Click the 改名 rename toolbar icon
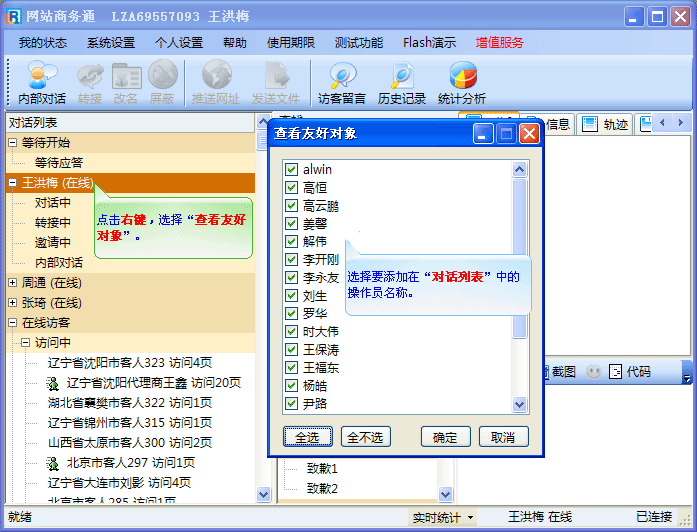Image resolution: width=697 pixels, height=532 pixels. click(126, 82)
